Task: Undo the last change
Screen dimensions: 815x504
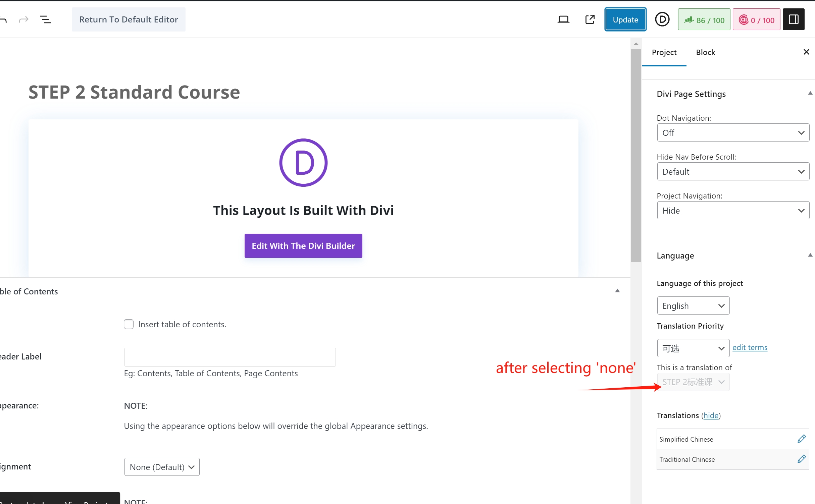Action: tap(3, 19)
